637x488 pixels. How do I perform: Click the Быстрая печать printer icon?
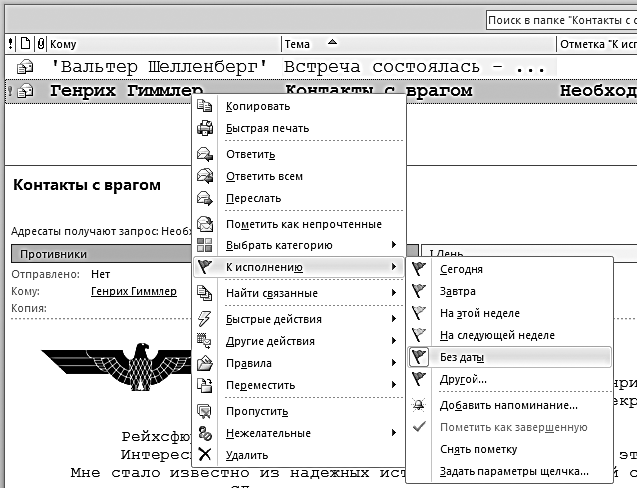tap(205, 129)
